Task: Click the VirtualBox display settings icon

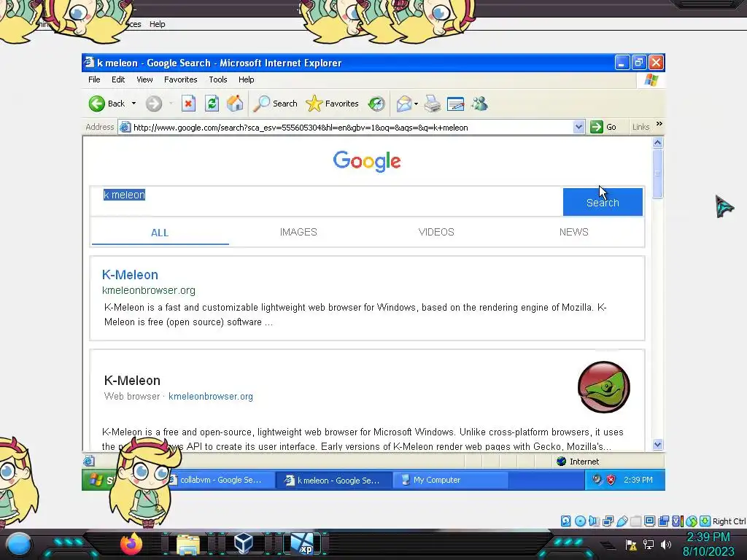Action: pyautogui.click(x=649, y=521)
